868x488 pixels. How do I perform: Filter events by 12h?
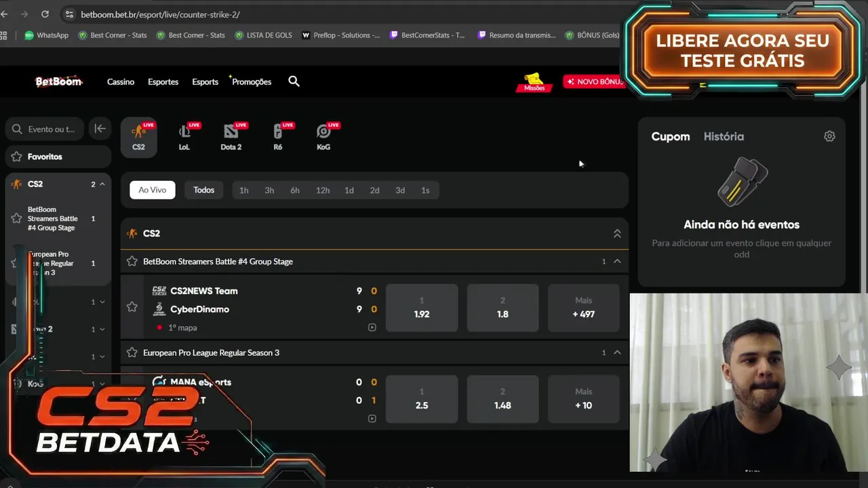tap(323, 190)
